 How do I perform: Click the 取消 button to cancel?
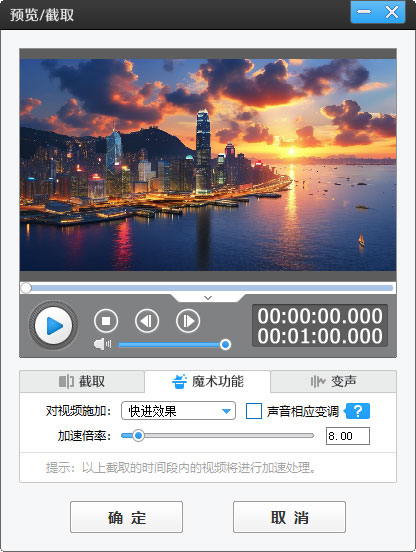289,517
